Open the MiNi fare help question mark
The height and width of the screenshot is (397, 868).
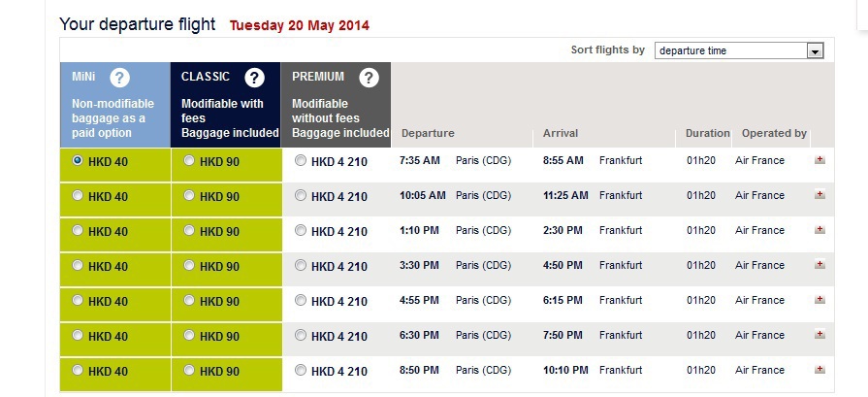point(119,78)
